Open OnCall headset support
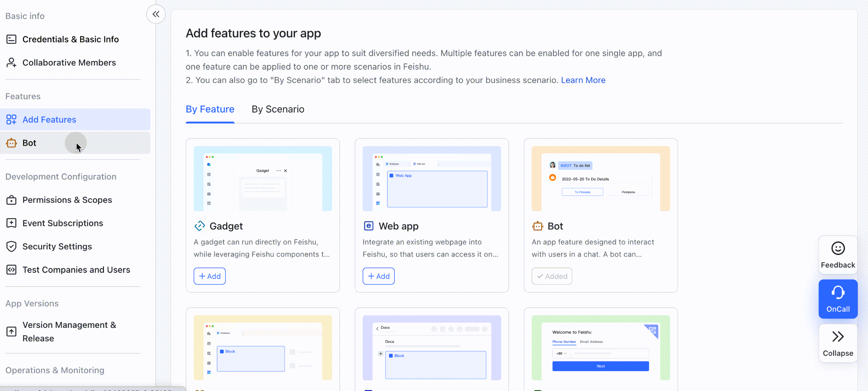The height and width of the screenshot is (391, 868). (838, 299)
